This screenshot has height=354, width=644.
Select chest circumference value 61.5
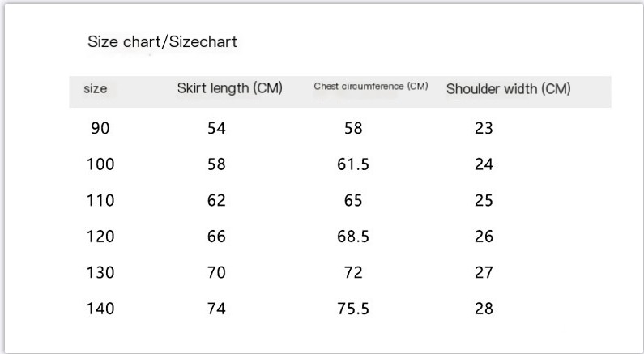point(353,164)
